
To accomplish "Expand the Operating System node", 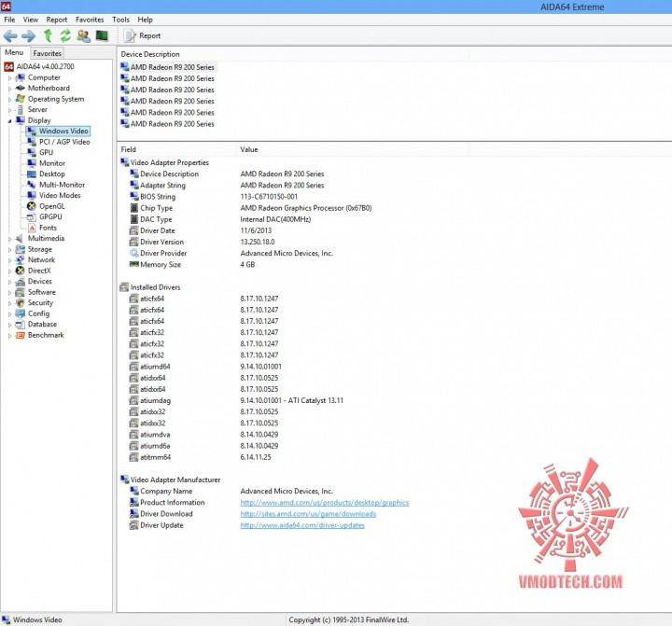I will (x=9, y=100).
